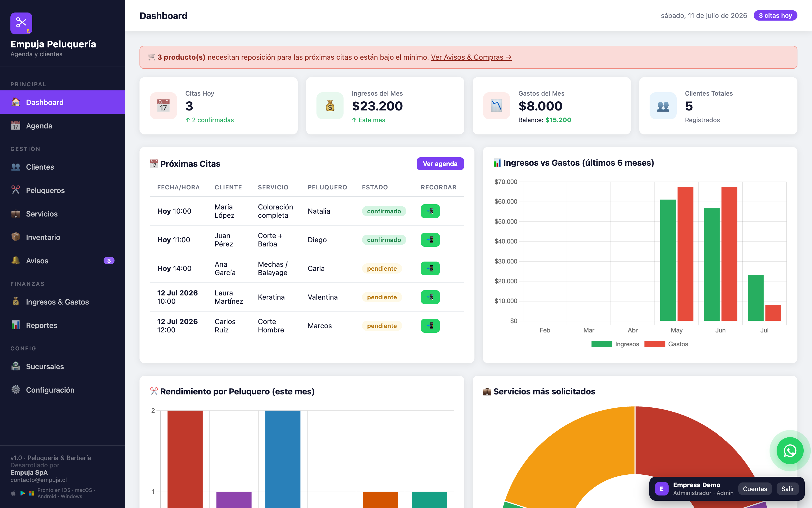Click the 'Coloración completa' service cell
The image size is (812, 508).
[x=275, y=211]
